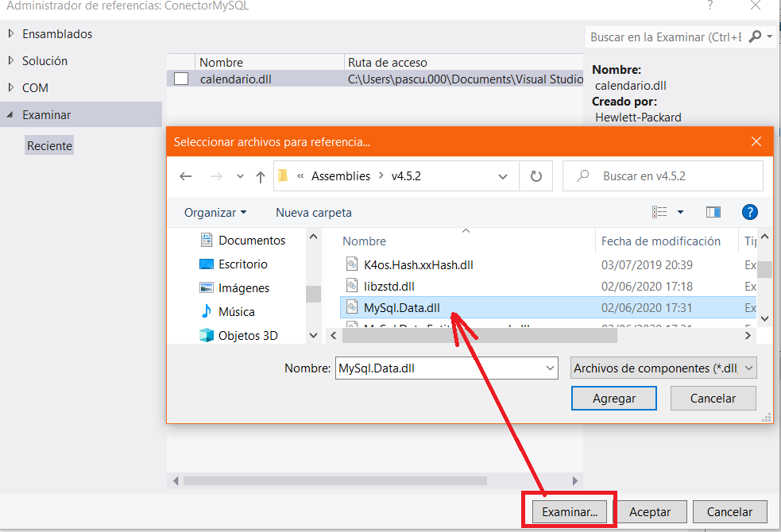
Task: Sort files by Fecha de modificación
Action: (x=660, y=241)
